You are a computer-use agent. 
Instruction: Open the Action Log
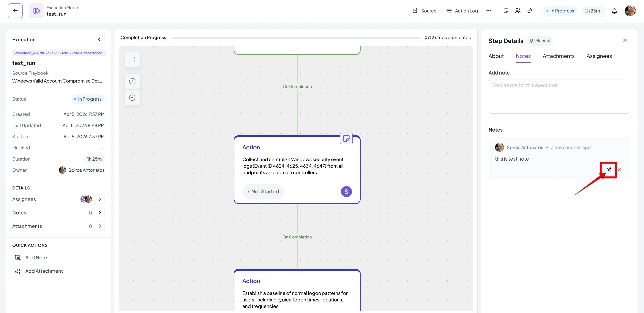point(462,11)
